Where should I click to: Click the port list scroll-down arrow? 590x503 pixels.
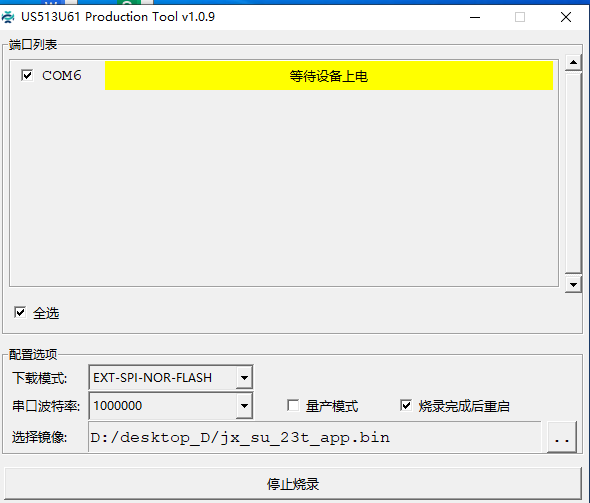[573, 285]
